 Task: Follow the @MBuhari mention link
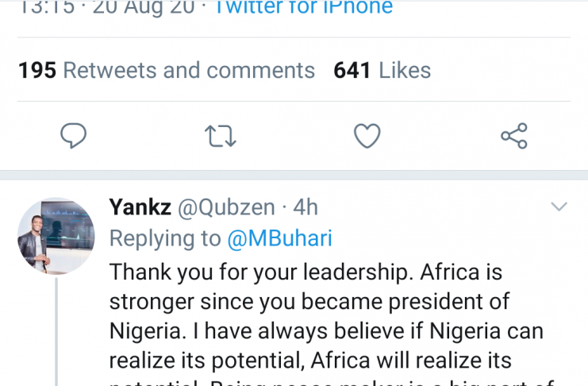coord(279,238)
